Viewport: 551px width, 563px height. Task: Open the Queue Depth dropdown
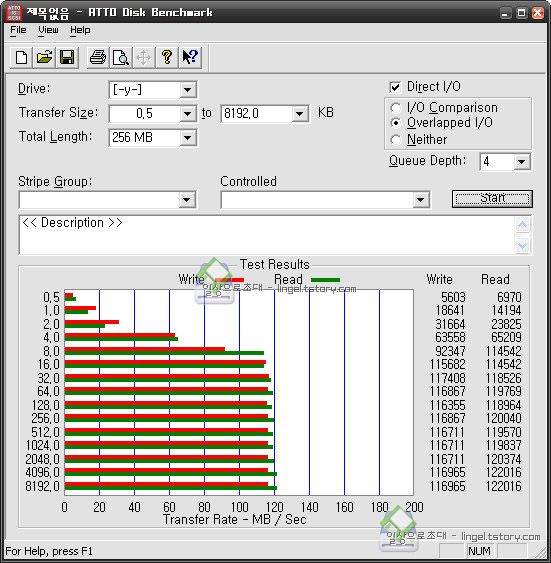pos(522,162)
